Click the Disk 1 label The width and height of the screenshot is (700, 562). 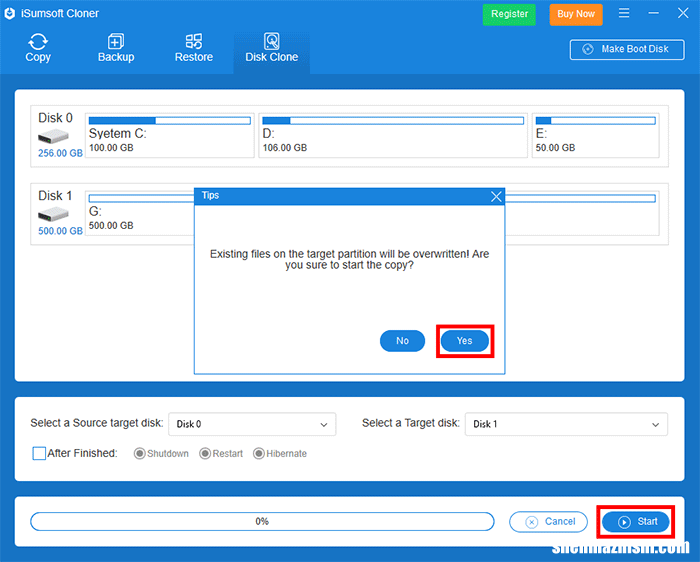[55, 196]
